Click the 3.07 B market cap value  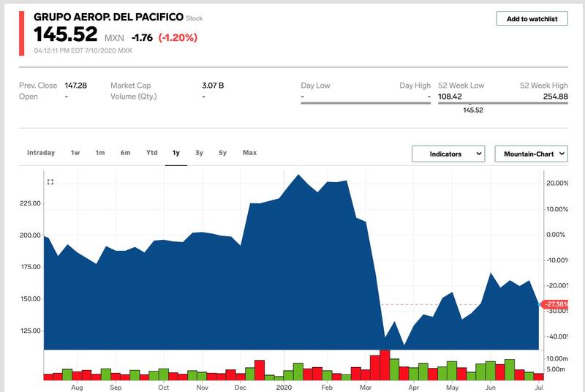point(213,86)
